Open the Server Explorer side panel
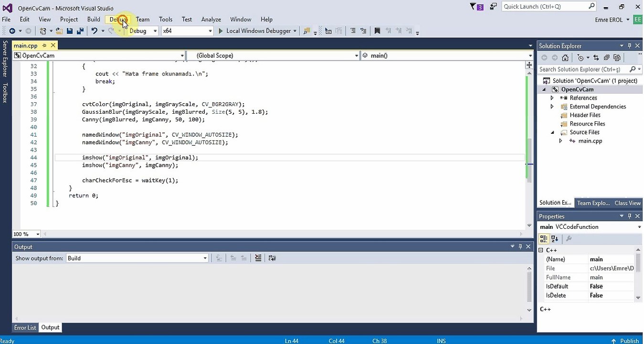 pyautogui.click(x=5, y=59)
